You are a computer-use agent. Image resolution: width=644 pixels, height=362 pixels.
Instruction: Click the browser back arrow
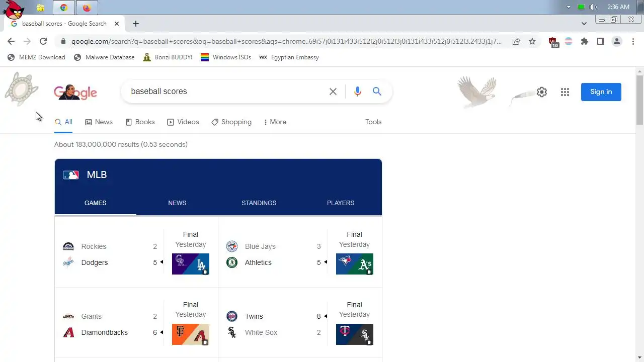coord(11,42)
